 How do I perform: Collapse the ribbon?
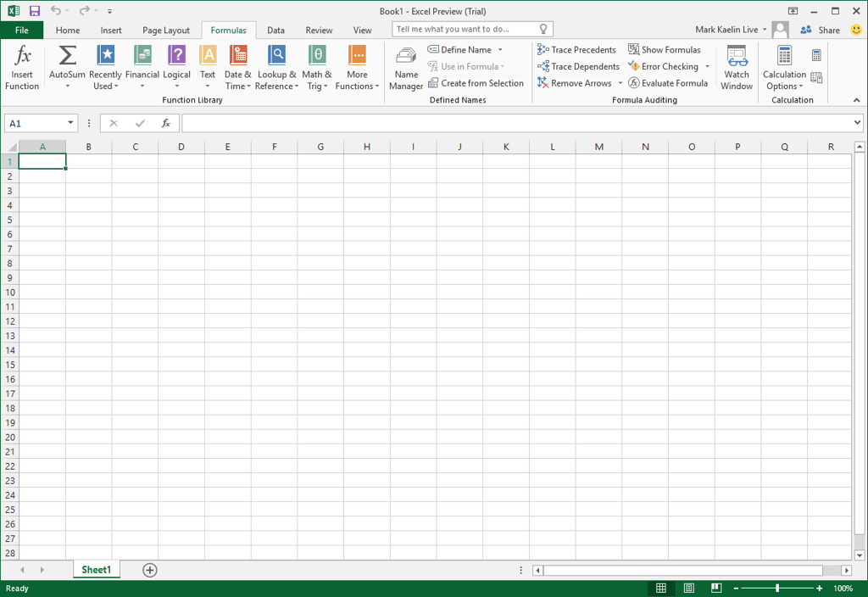pos(856,100)
